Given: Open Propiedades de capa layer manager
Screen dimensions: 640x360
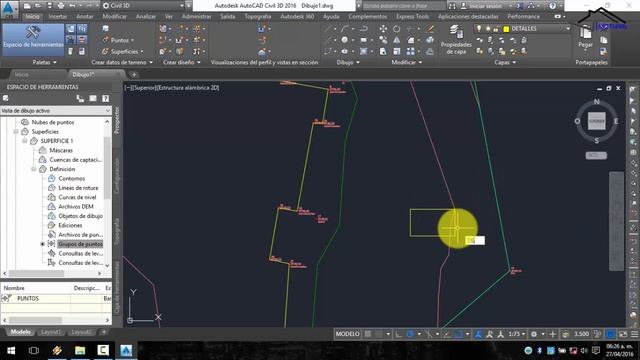Looking at the screenshot, I should click(456, 40).
